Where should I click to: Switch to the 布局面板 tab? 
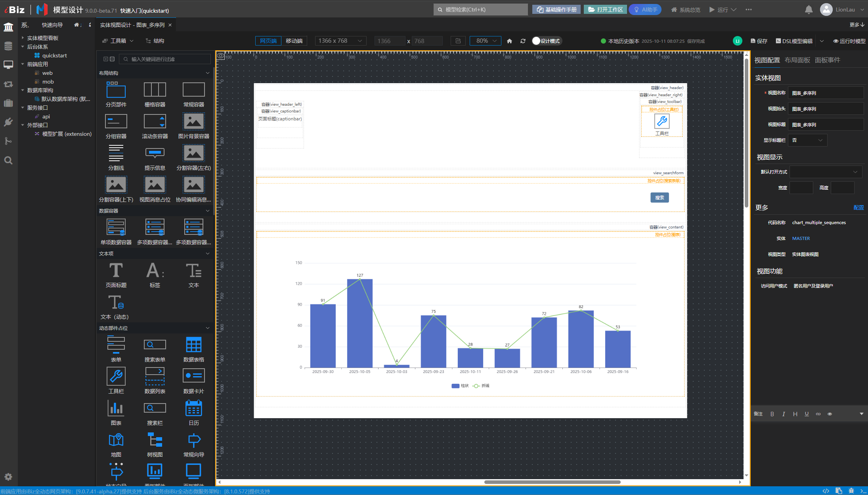[797, 60]
